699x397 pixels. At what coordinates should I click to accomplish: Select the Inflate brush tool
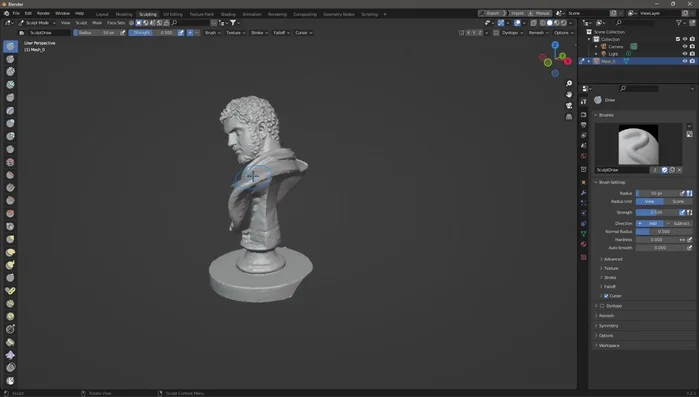10,123
